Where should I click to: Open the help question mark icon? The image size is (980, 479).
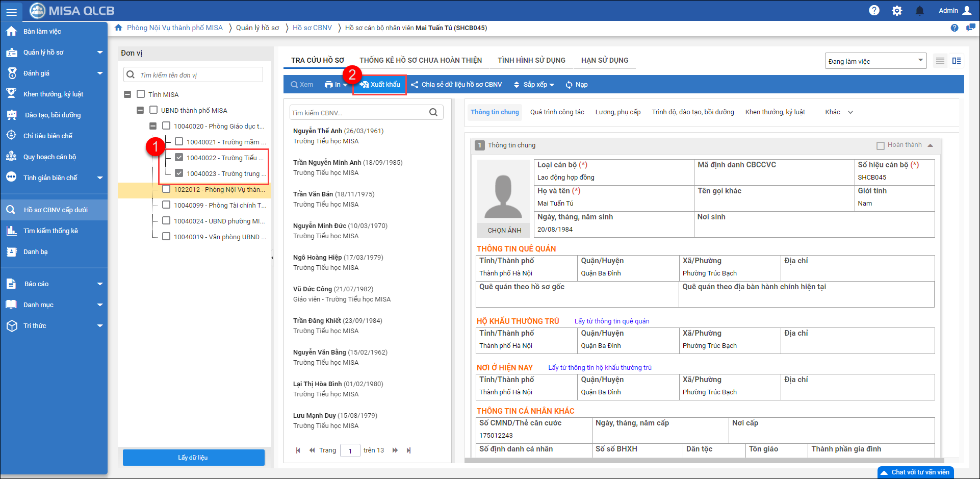pos(874,11)
